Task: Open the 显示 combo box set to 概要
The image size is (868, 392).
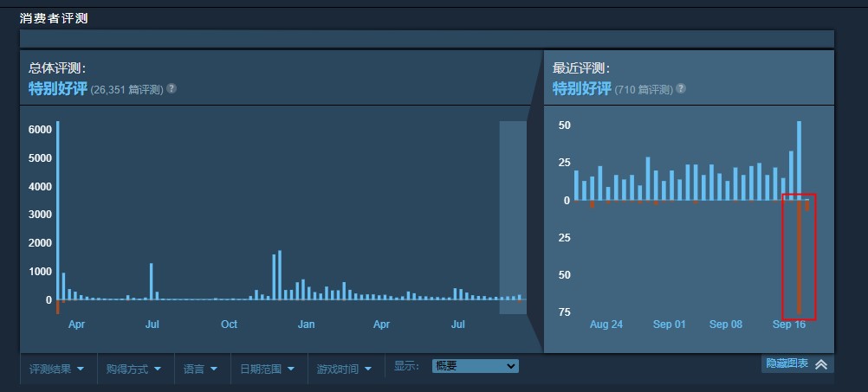Action: click(475, 367)
